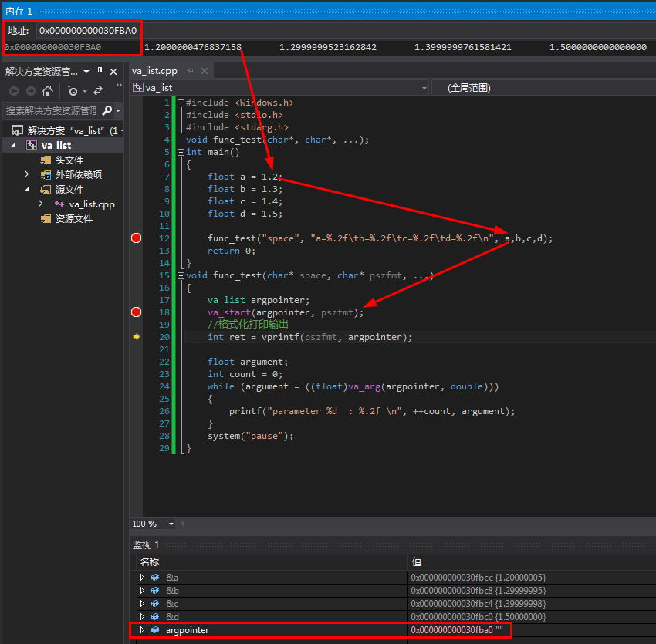Expand the &b watch entry
The height and width of the screenshot is (644, 656).
coord(142,591)
